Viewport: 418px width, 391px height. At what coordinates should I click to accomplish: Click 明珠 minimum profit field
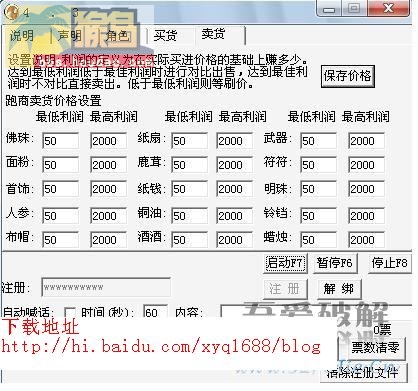click(x=318, y=189)
